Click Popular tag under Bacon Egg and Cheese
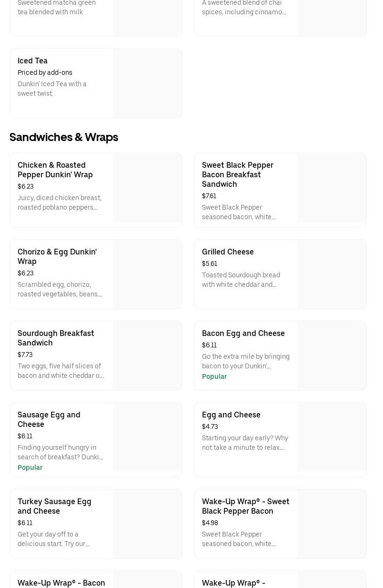 click(214, 376)
